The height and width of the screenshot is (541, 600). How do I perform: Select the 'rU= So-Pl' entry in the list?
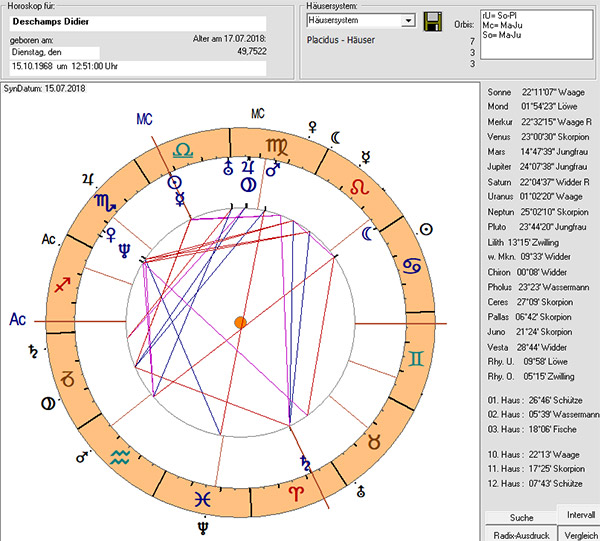(499, 16)
